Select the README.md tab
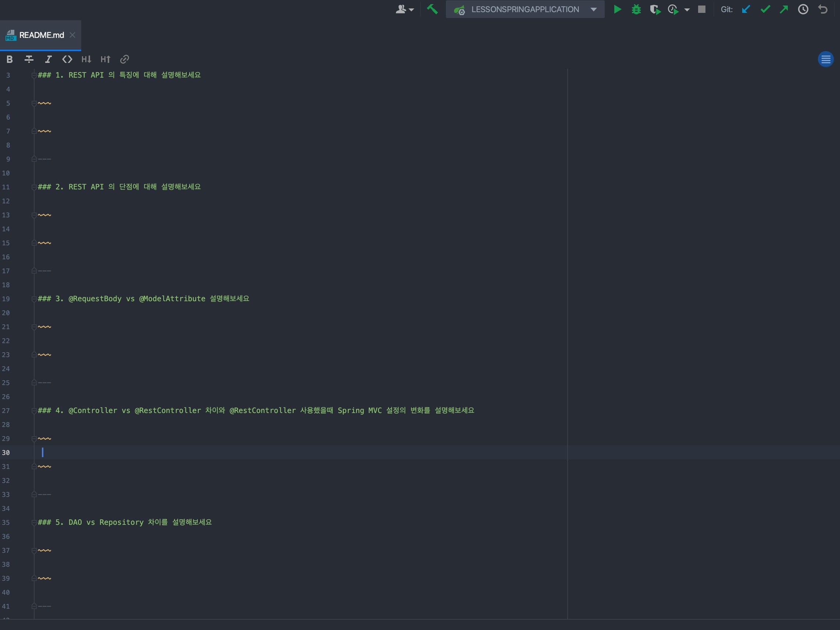This screenshot has height=630, width=840. point(42,35)
